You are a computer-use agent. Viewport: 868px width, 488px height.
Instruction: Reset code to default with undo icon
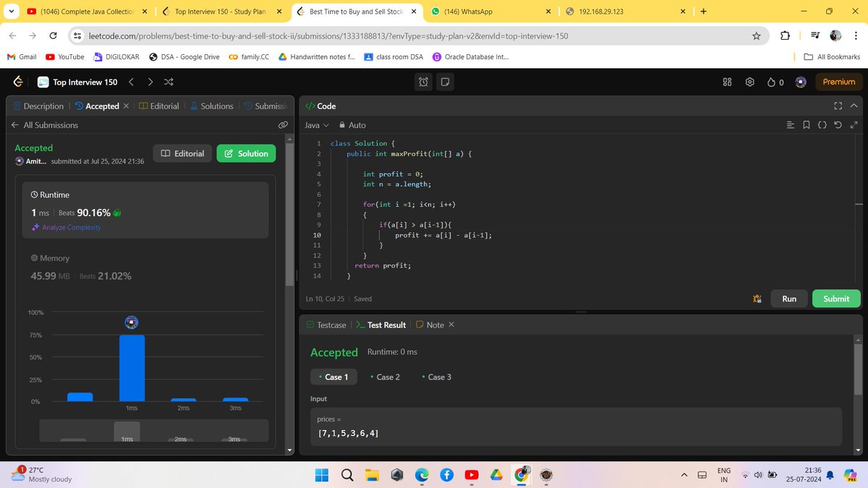point(838,125)
